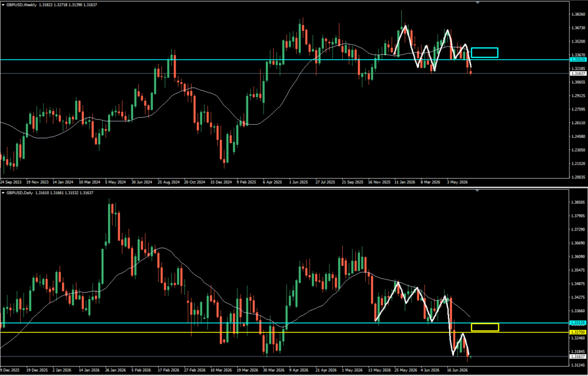Click the cyan 1.33125 price tag on Daily axis

pyautogui.click(x=578, y=323)
